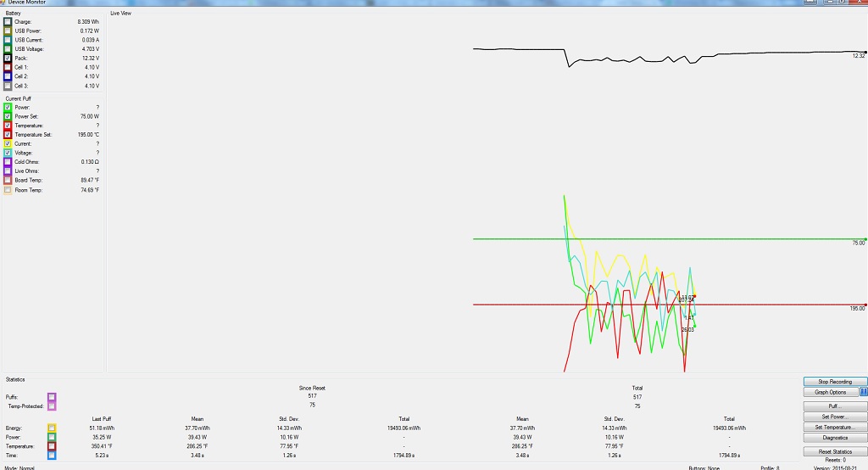Enable the Cold Ohms graph checkbox

pos(8,162)
